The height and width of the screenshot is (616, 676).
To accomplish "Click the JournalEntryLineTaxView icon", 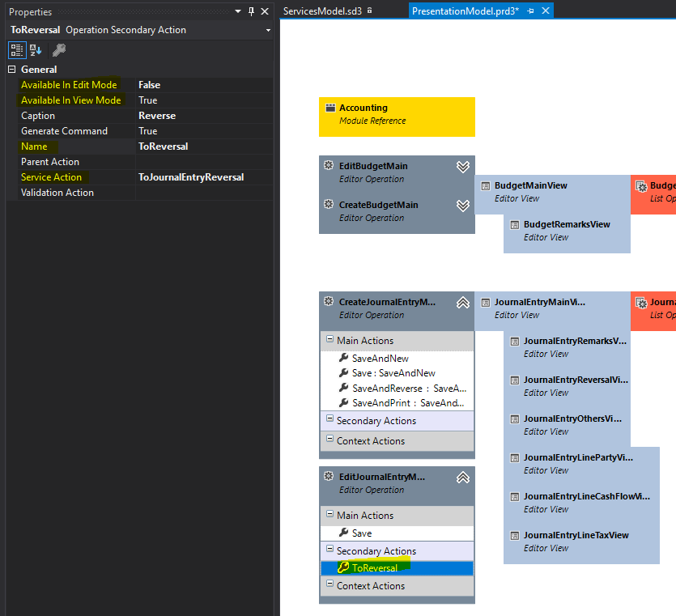I will click(515, 536).
